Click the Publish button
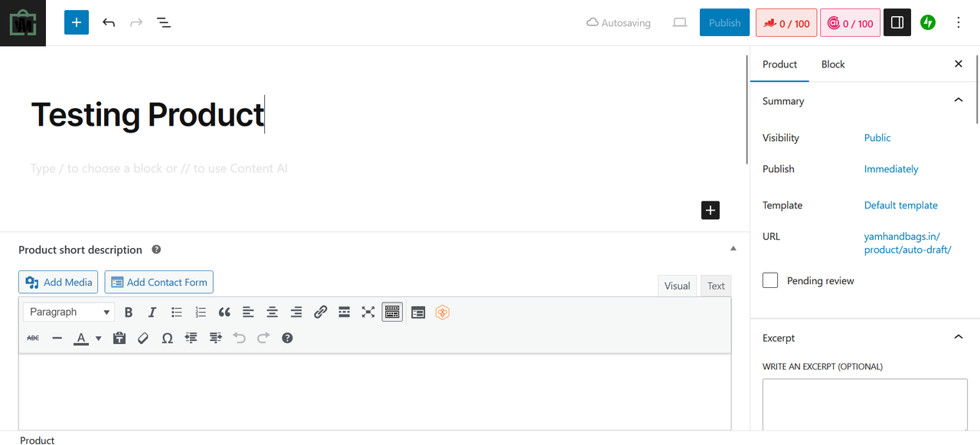Image resolution: width=980 pixels, height=445 pixels. (724, 23)
